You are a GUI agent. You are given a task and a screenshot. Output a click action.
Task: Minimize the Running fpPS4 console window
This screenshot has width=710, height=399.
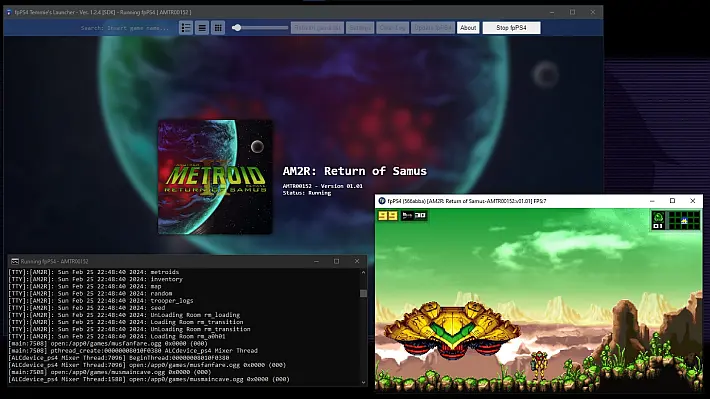(x=317, y=261)
